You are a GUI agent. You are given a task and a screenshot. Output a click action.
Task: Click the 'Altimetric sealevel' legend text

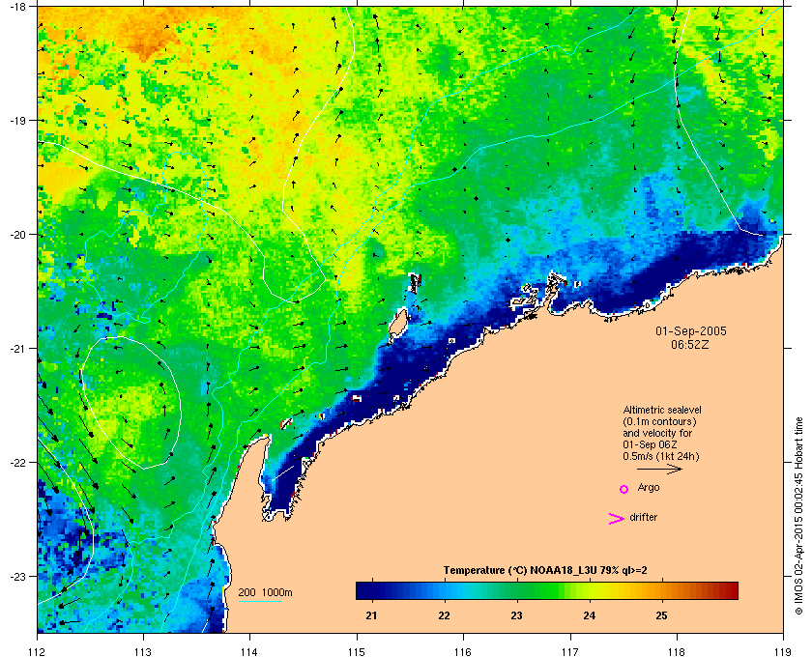(x=662, y=410)
